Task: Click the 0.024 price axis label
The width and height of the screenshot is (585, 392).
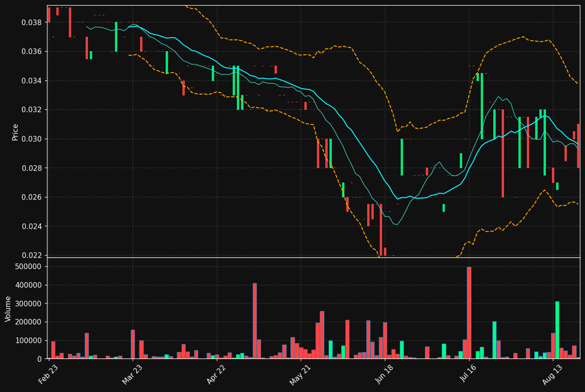Action: click(x=32, y=226)
